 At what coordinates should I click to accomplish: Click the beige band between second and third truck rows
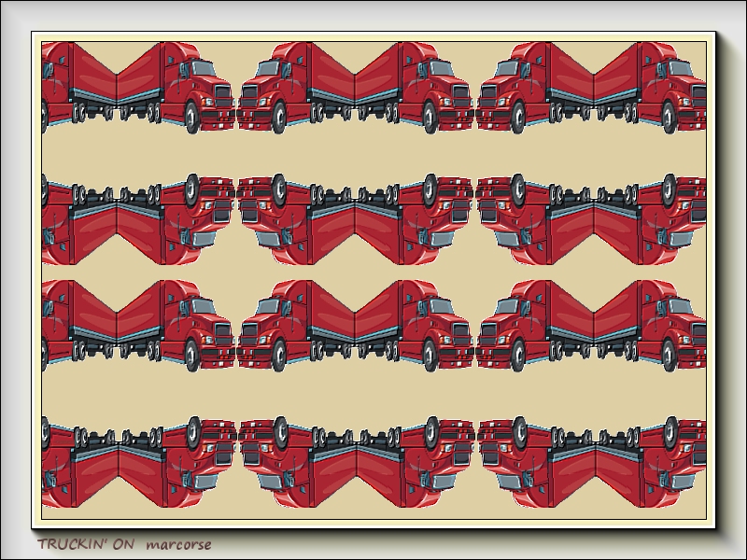[x=373, y=271]
